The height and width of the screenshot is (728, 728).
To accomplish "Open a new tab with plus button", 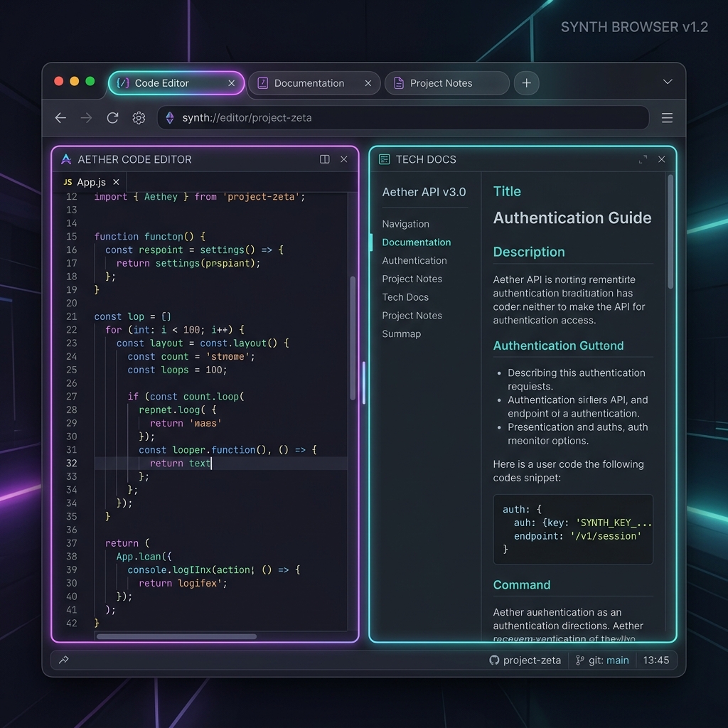I will (x=527, y=83).
